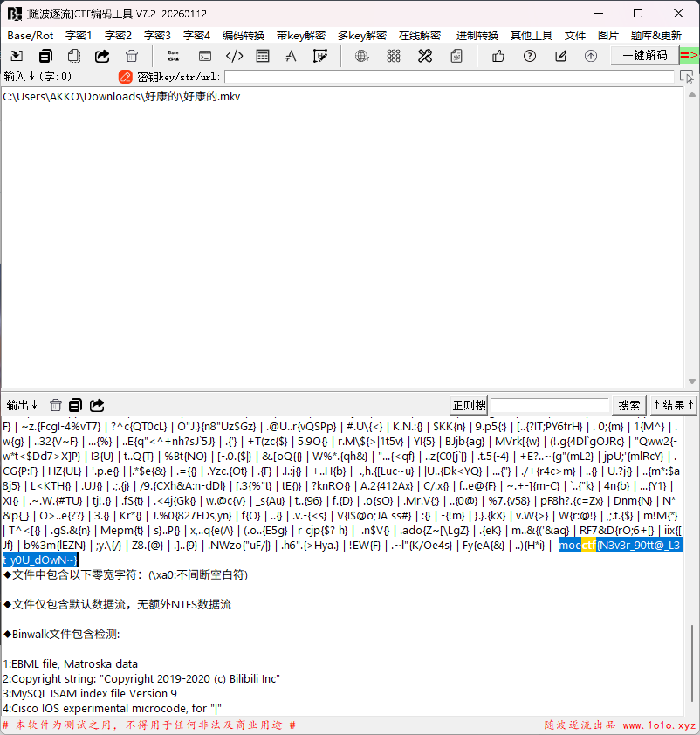Click the red pencil icon beside key label
700x735 pixels.
click(x=125, y=77)
